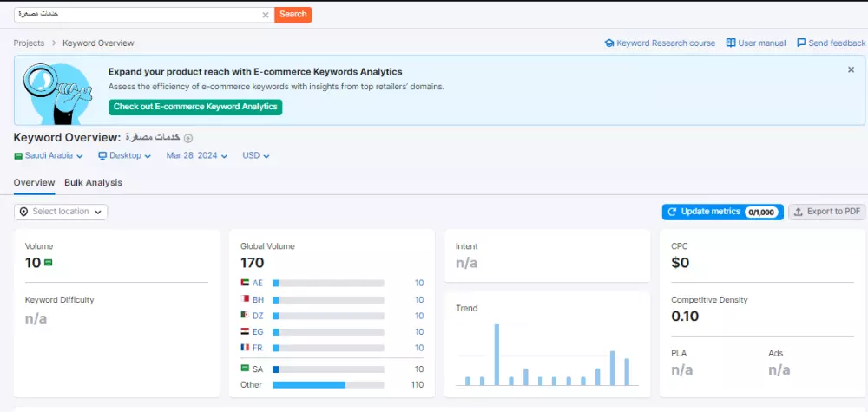Click the graduation cap course icon

tap(609, 43)
